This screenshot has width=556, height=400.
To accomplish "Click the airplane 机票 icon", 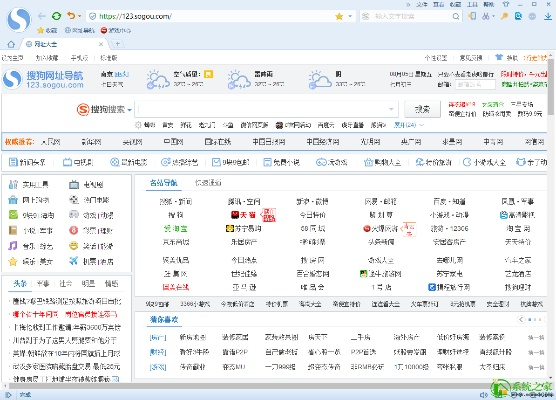I will [x=73, y=261].
